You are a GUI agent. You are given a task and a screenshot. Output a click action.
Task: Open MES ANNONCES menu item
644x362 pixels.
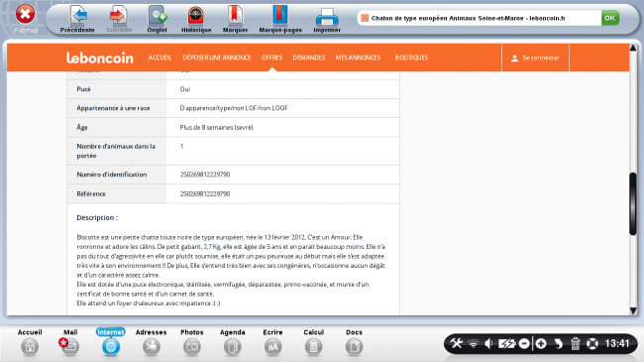point(358,58)
